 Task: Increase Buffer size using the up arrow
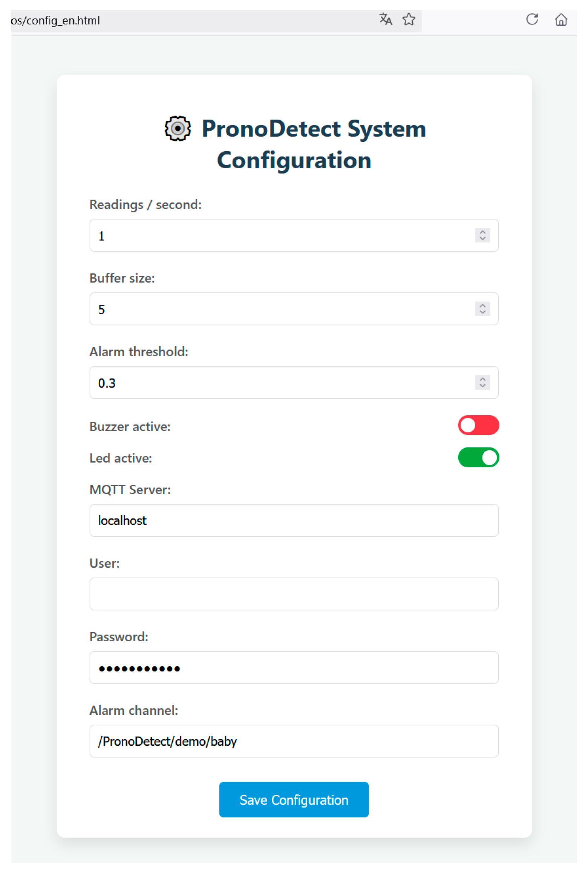[482, 305]
